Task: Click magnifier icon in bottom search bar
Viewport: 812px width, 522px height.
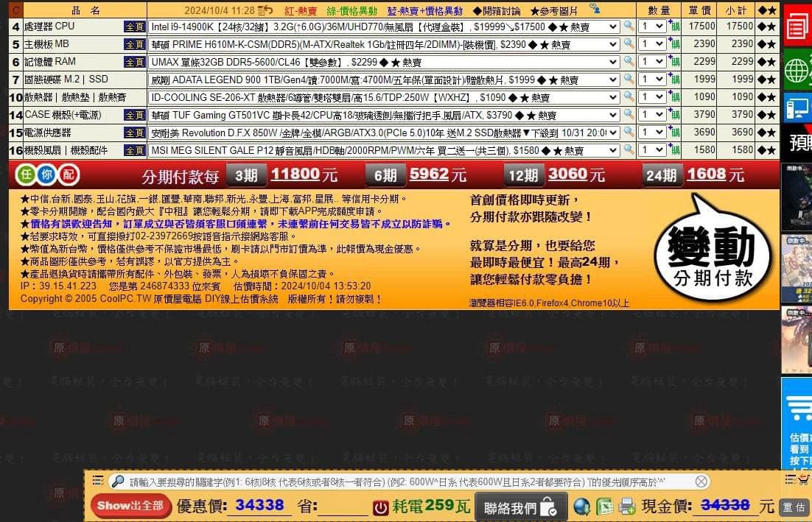Action: 117,481
